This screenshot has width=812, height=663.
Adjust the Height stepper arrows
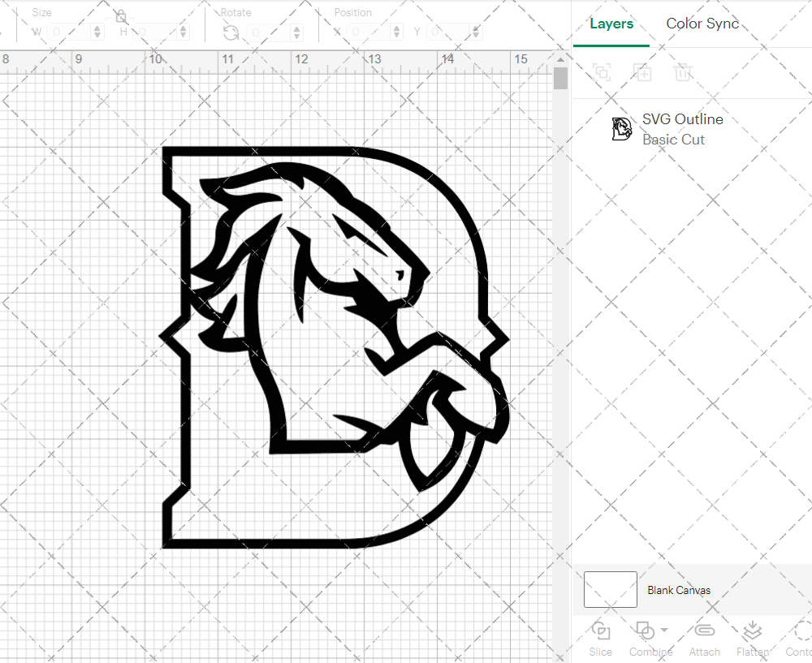click(183, 32)
